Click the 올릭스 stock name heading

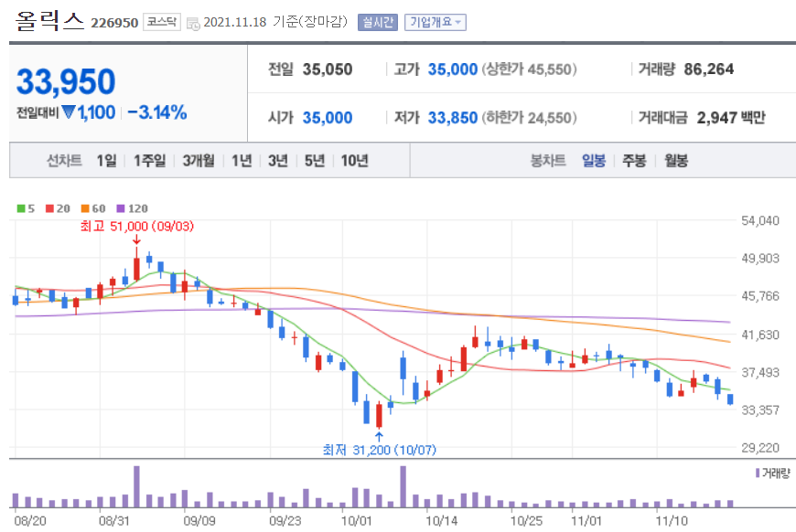pyautogui.click(x=49, y=21)
